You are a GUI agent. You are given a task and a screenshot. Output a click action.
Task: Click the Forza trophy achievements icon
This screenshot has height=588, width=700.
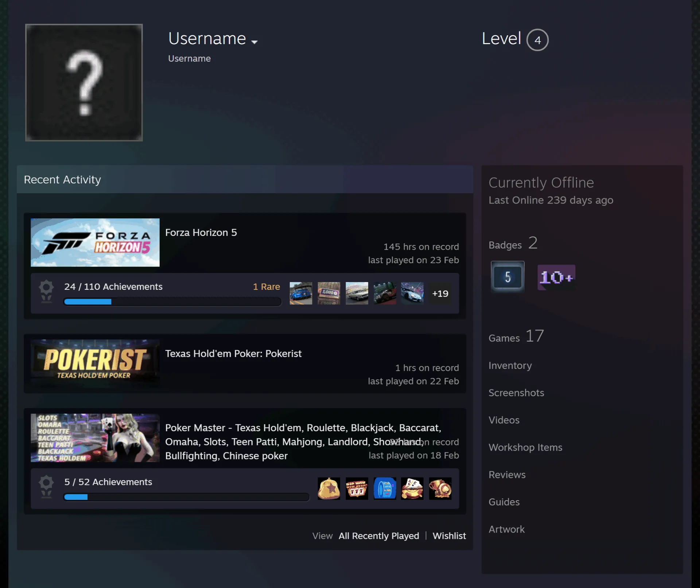point(46,291)
